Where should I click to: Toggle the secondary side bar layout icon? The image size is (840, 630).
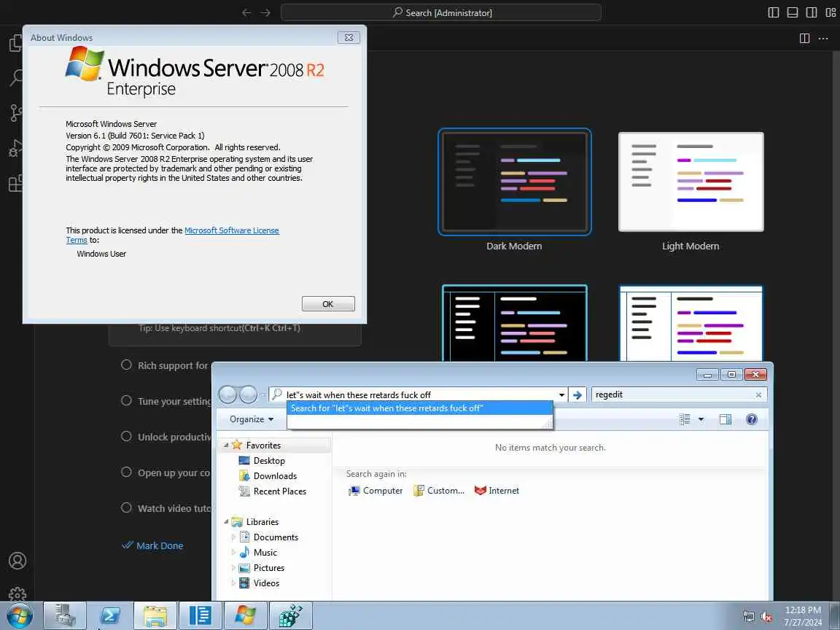coord(812,12)
